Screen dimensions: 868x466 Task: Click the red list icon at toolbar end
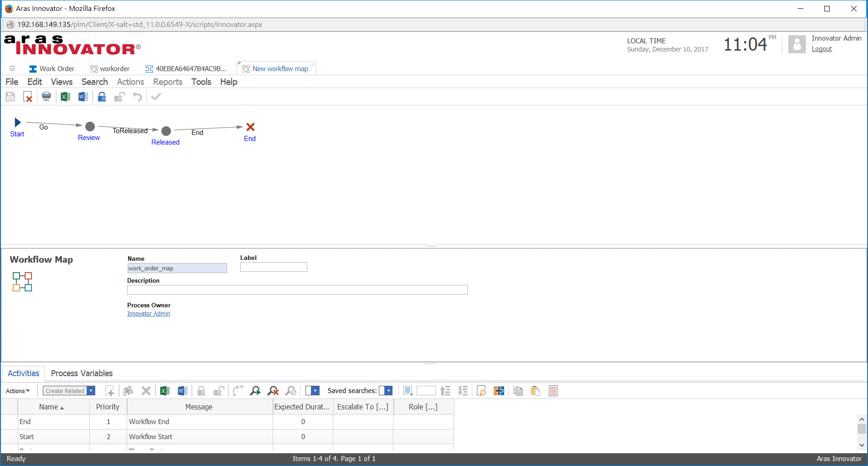tap(553, 391)
